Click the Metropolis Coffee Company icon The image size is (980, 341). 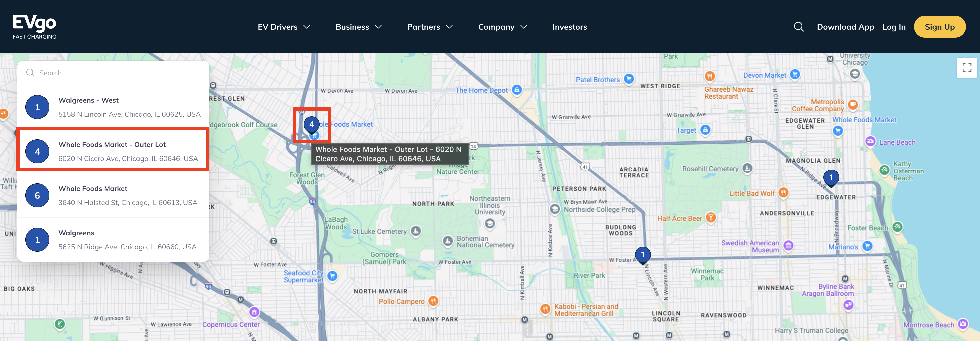click(853, 105)
